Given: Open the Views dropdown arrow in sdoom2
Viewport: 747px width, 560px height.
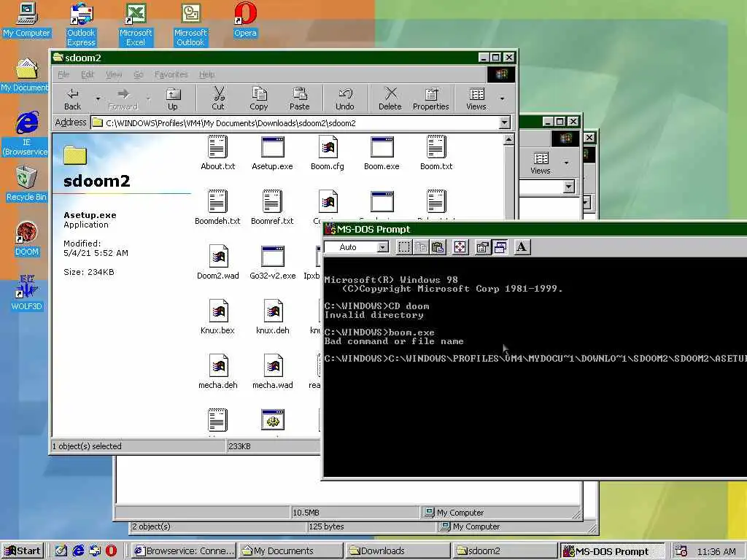Looking at the screenshot, I should point(502,99).
